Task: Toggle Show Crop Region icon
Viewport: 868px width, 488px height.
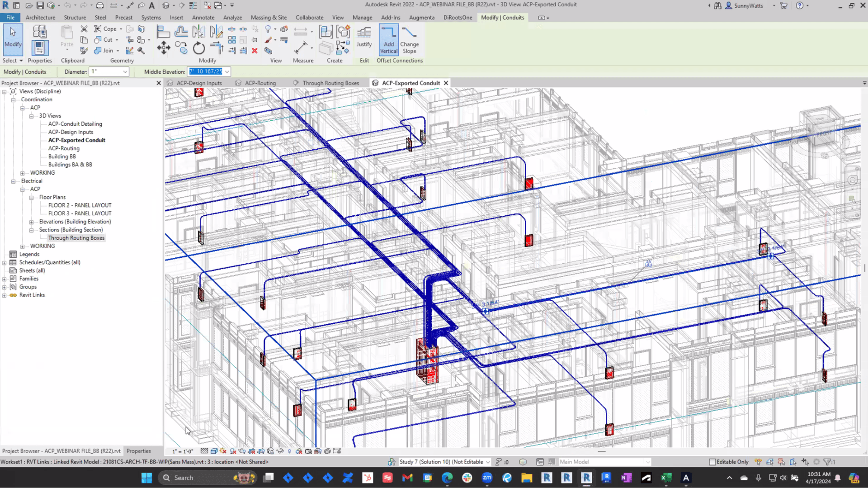Action: point(261,451)
